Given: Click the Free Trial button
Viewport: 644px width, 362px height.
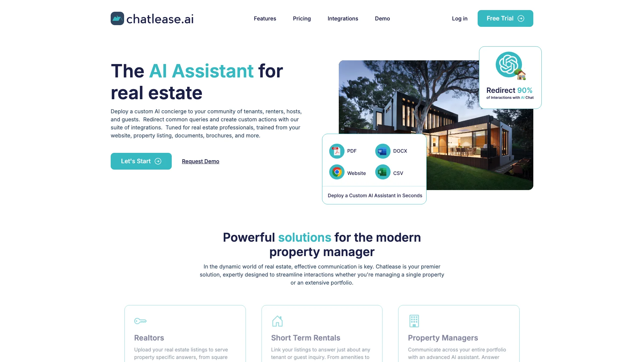Looking at the screenshot, I should pyautogui.click(x=505, y=18).
